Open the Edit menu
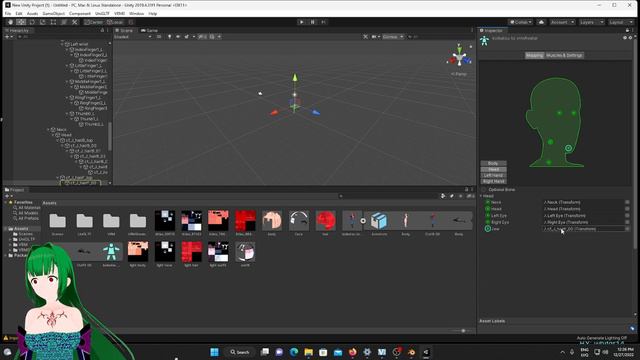 [x=19, y=13]
